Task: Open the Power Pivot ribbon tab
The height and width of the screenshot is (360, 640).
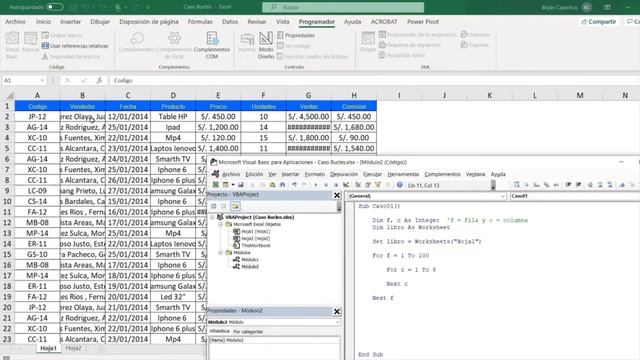Action: [x=423, y=22]
